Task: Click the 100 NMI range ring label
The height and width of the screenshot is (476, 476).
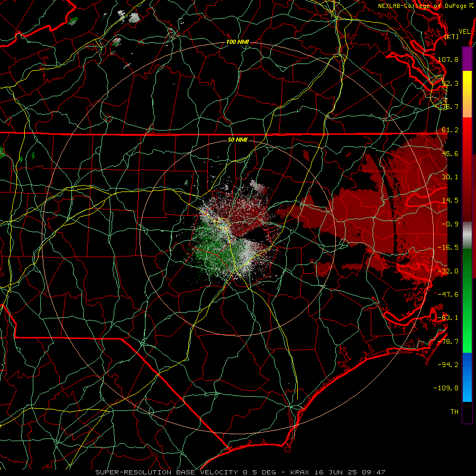Action: (237, 42)
